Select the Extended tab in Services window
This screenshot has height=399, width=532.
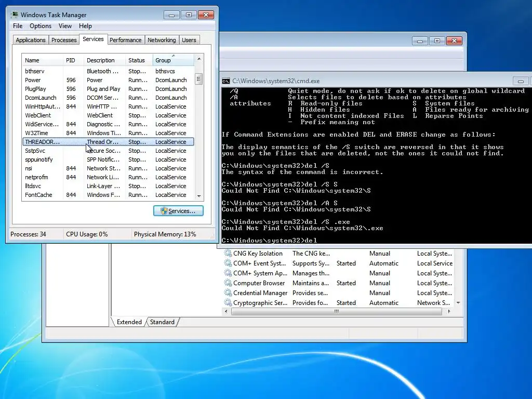(x=129, y=322)
